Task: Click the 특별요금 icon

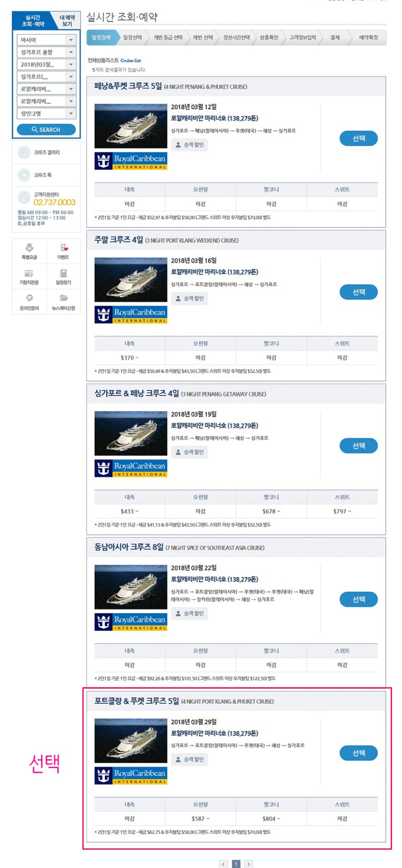Action: 29,251
